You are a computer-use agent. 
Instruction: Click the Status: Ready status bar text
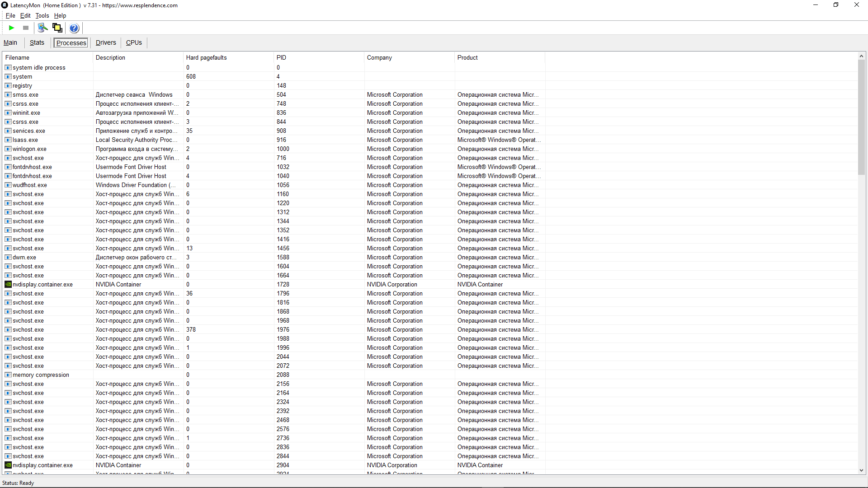[18, 483]
